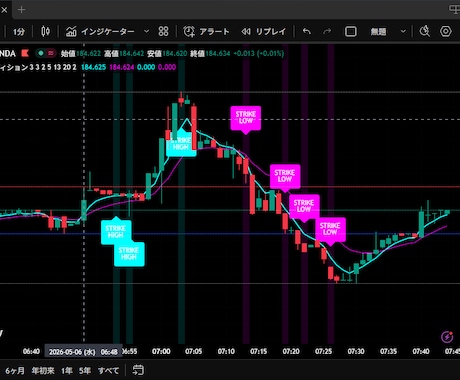Image resolution: width=460 pixels, height=380 pixels.
Task: Select the 1年 date range
Action: tap(67, 370)
